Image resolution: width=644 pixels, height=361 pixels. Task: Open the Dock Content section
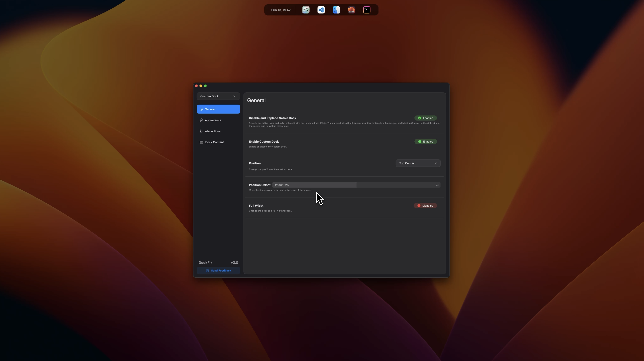point(218,142)
